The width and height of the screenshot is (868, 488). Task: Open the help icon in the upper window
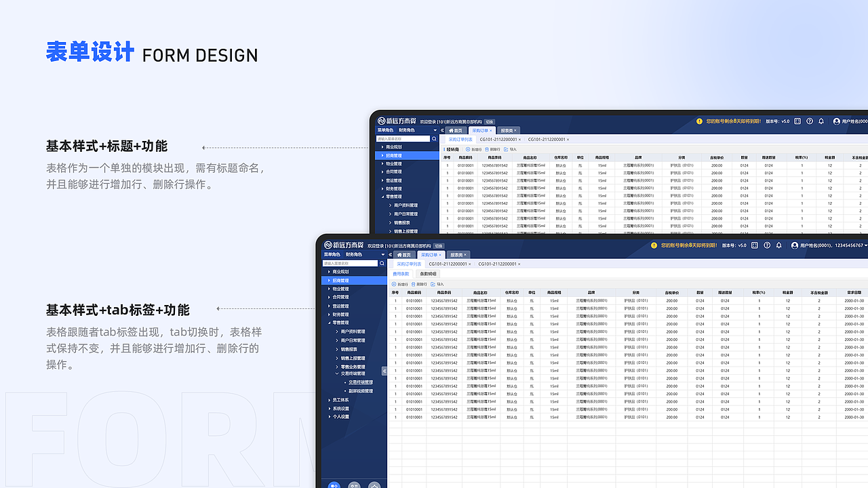point(810,121)
